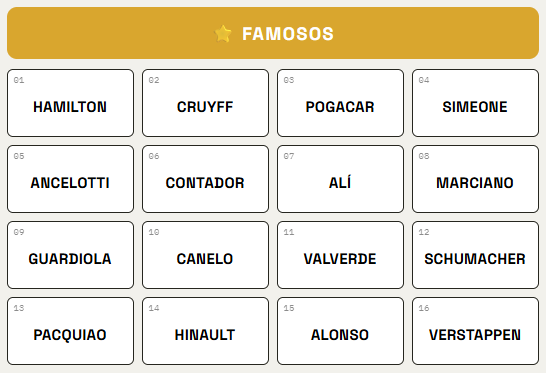Pick card 13 PACQUIAO
546x373 pixels.
(70, 331)
